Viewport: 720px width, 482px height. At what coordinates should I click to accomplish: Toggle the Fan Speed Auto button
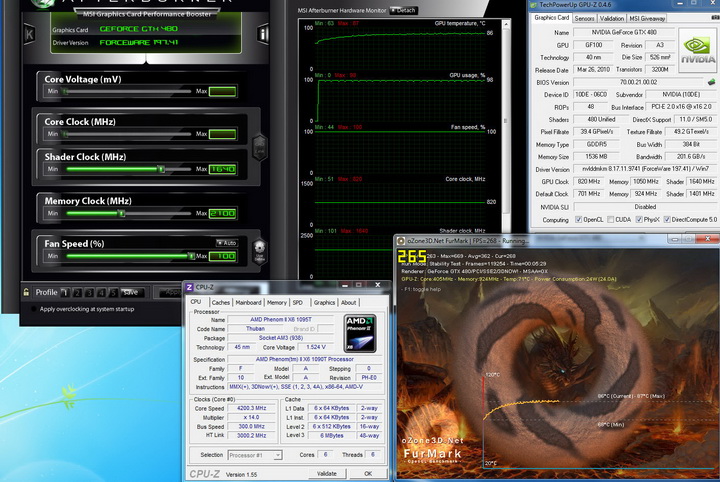coord(226,243)
